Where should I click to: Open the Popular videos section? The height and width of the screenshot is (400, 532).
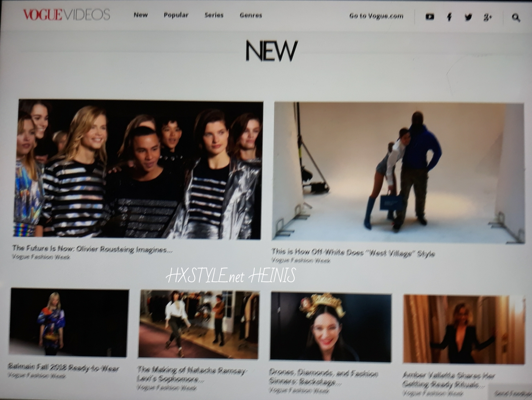coord(176,15)
